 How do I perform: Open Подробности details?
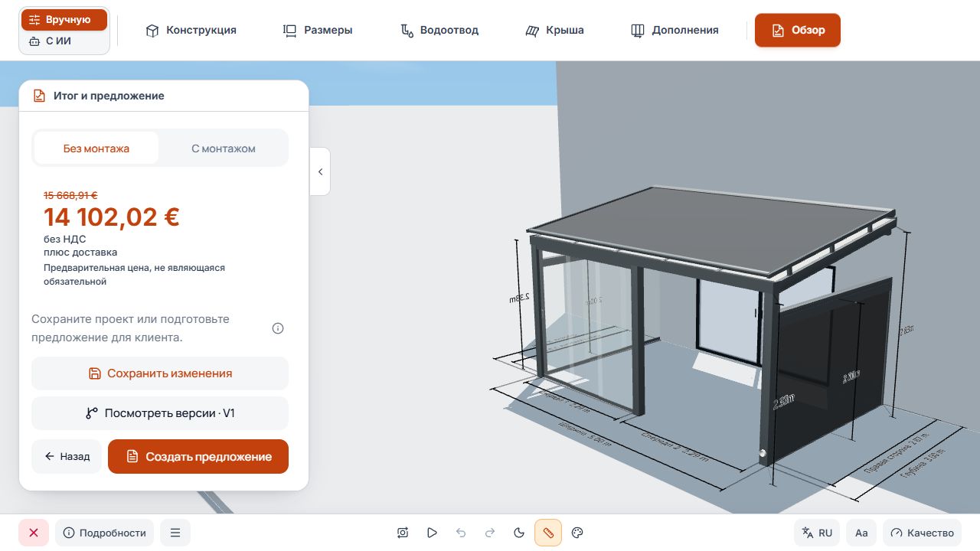pyautogui.click(x=104, y=533)
